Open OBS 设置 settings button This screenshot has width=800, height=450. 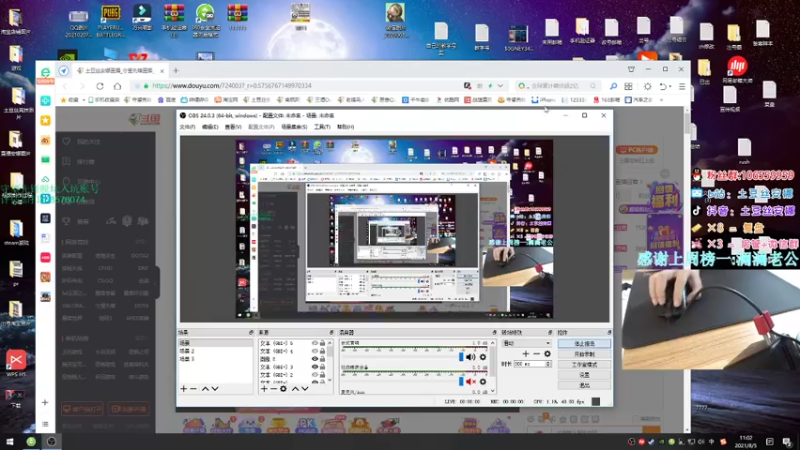[584, 375]
